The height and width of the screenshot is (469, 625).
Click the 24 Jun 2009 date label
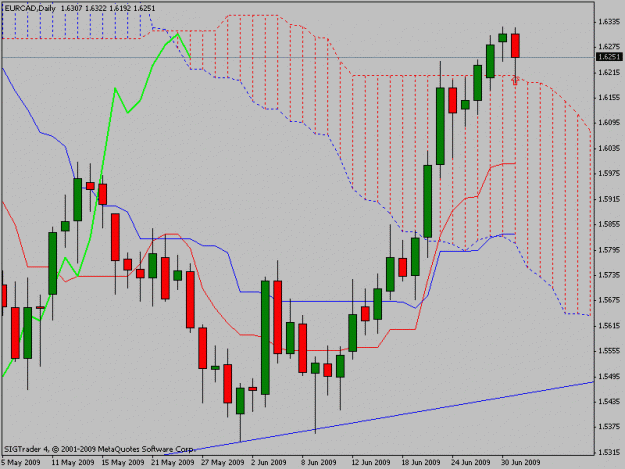pyautogui.click(x=471, y=462)
